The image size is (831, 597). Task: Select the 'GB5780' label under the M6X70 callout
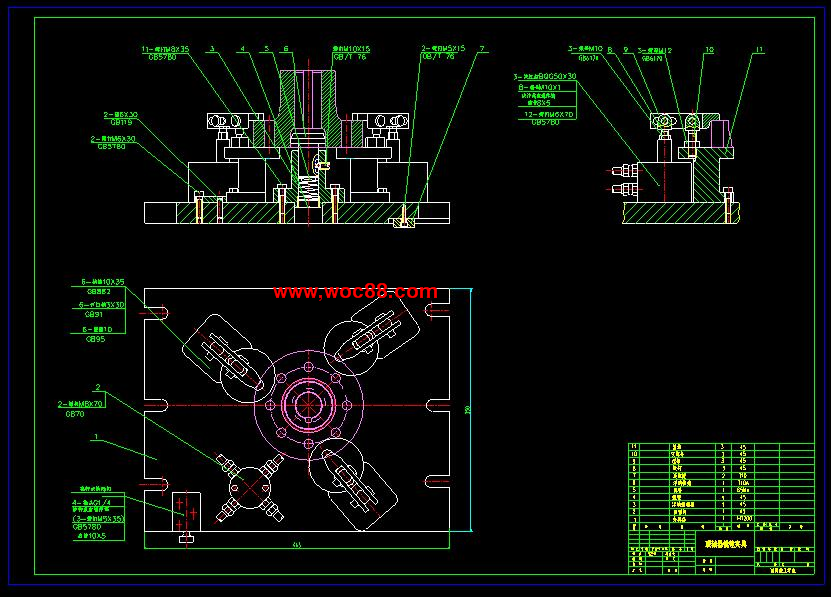point(545,122)
